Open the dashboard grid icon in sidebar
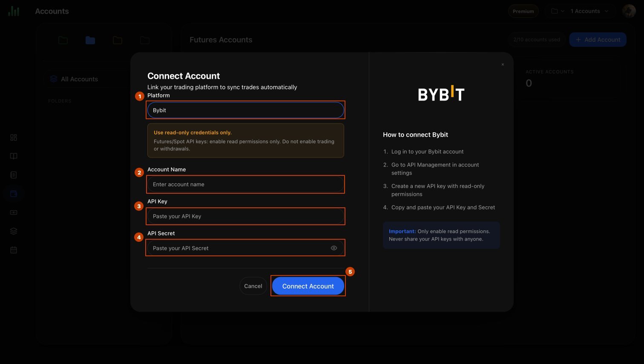644x364 pixels. click(x=14, y=138)
